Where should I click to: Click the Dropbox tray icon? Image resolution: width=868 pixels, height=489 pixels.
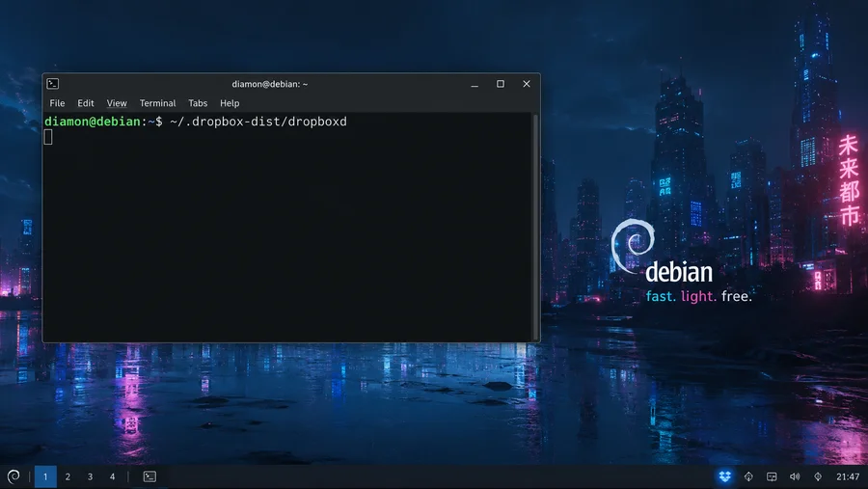pos(724,476)
